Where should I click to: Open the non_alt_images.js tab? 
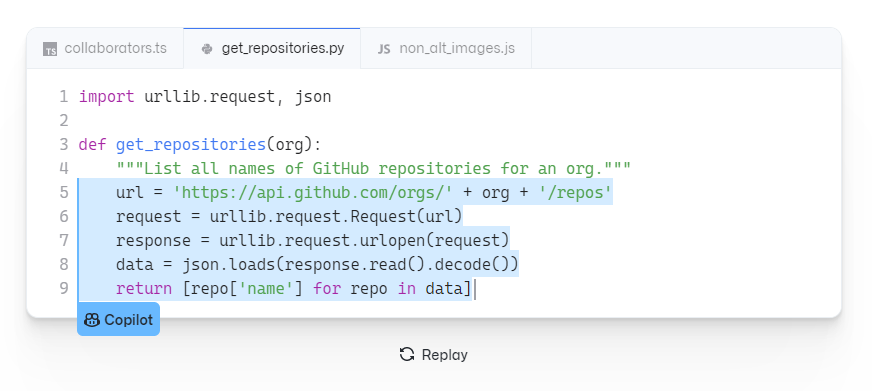pos(446,48)
